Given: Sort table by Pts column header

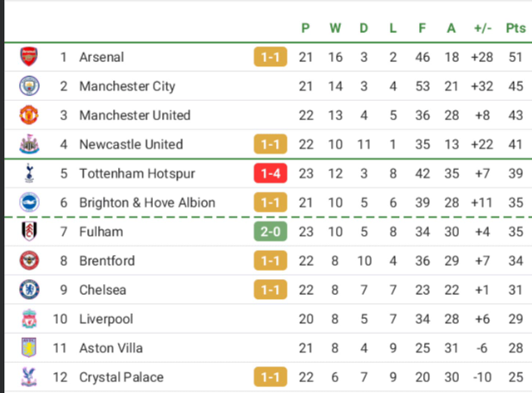Looking at the screenshot, I should [516, 28].
